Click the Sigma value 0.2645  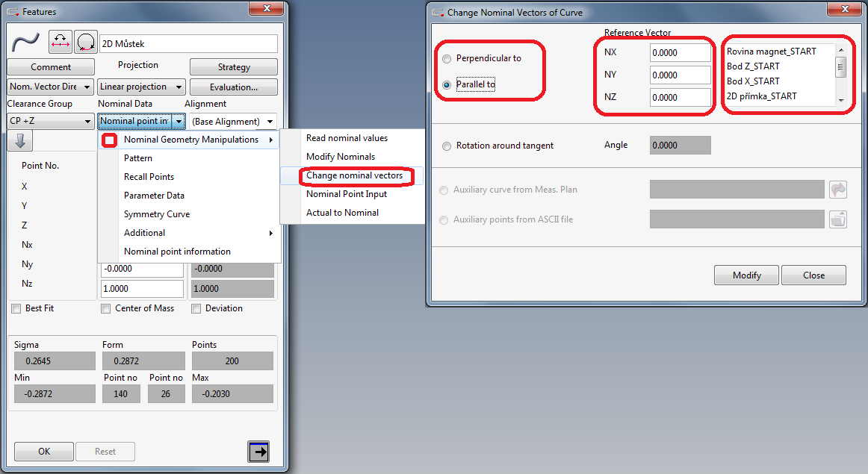(x=55, y=361)
